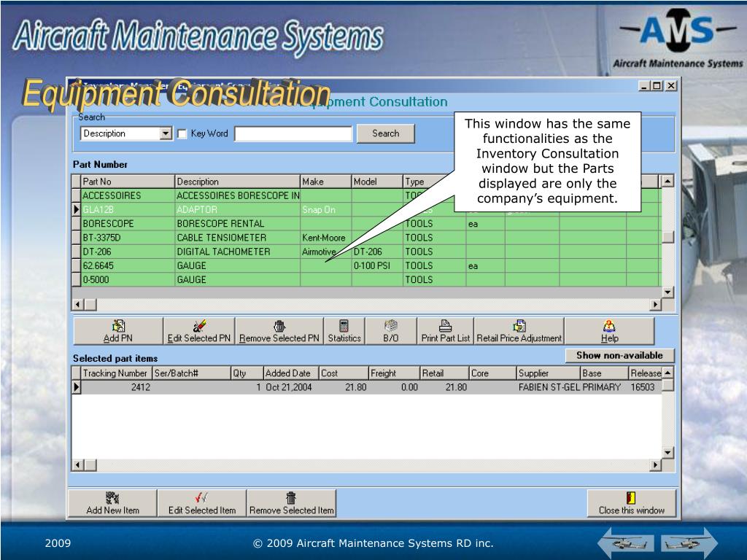Click the Close this window door icon
Viewport: 747px width, 560px height.
tap(631, 498)
